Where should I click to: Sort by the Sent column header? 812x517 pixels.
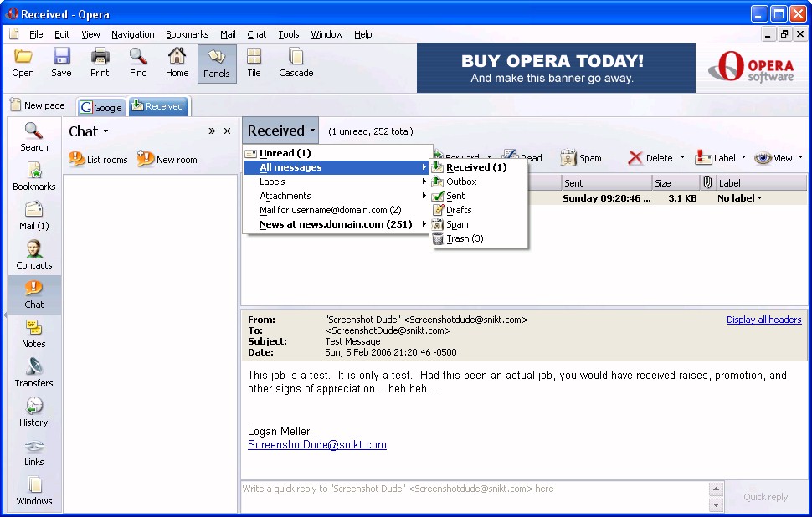click(x=606, y=182)
